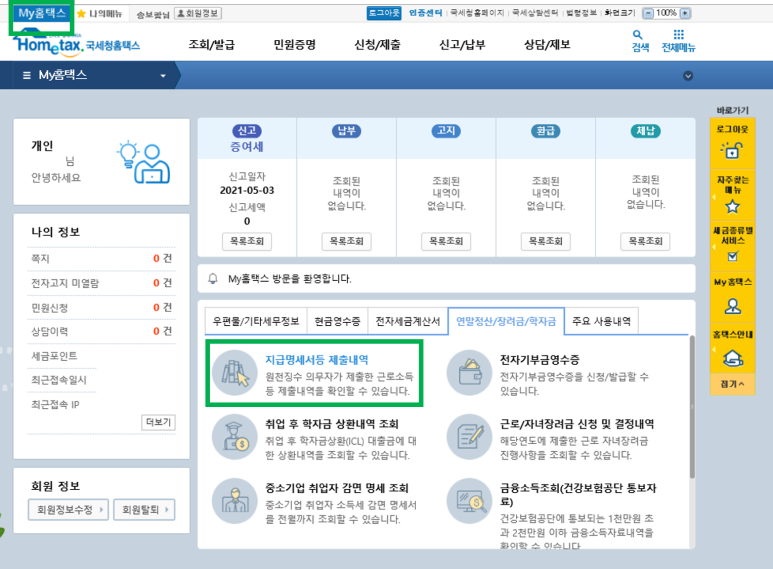Select the 고지 badge
The height and width of the screenshot is (569, 773).
pos(446,131)
